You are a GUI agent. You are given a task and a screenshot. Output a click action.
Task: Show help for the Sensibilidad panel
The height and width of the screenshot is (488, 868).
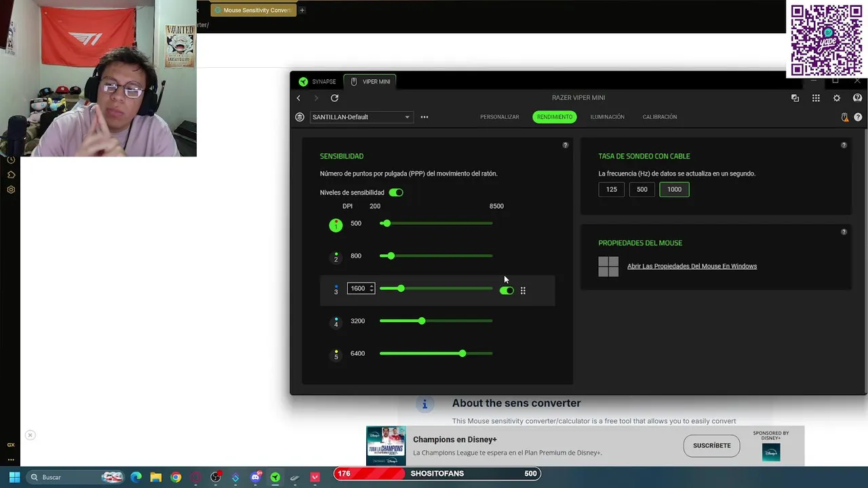pos(566,145)
